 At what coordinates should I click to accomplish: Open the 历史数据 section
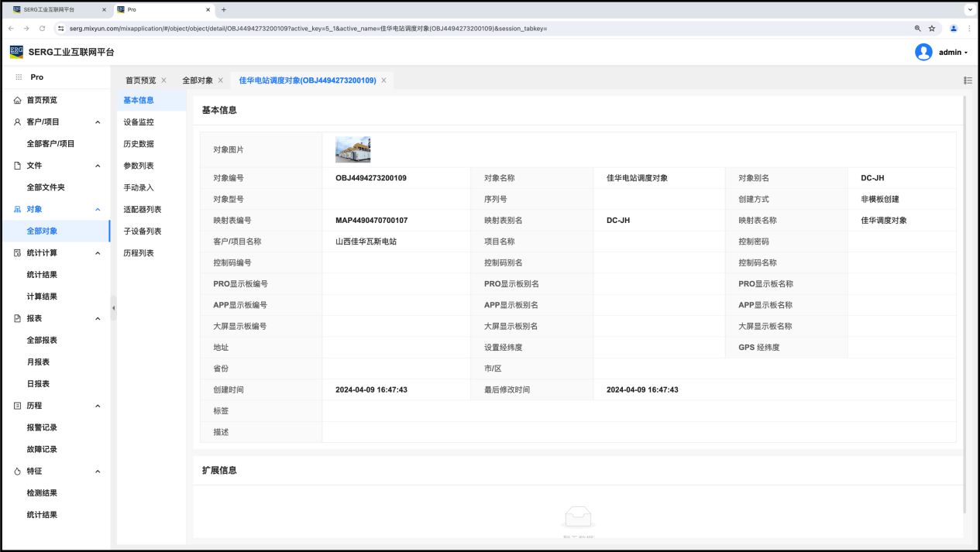(139, 144)
